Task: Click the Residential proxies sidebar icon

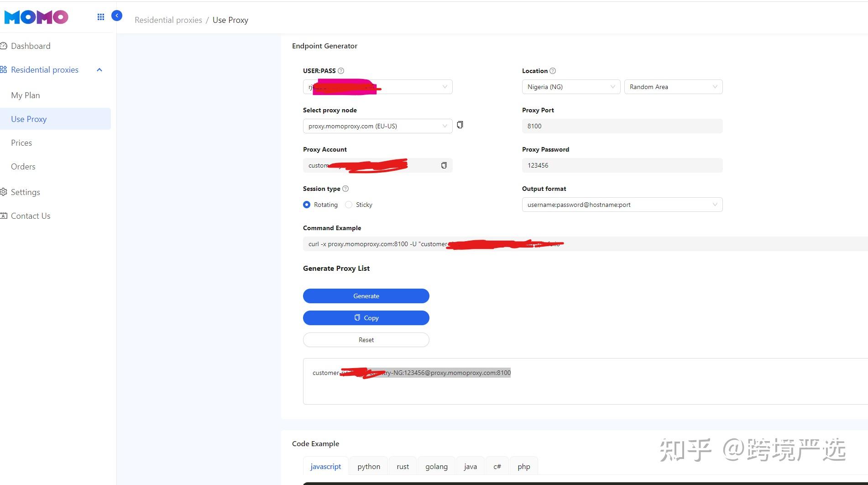Action: coord(4,69)
